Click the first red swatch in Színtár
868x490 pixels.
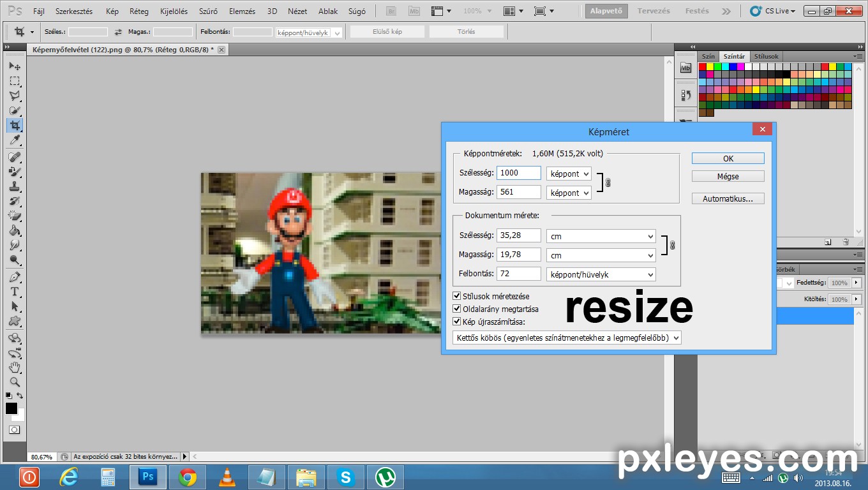(x=703, y=66)
